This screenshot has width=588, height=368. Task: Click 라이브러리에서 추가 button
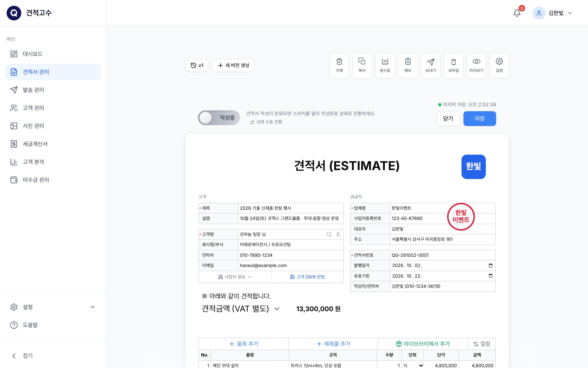tap(423, 344)
